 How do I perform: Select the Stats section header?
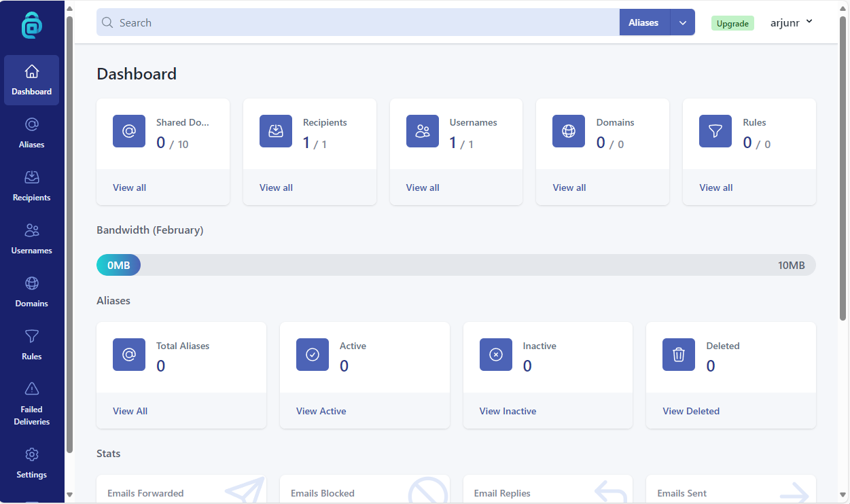(108, 453)
